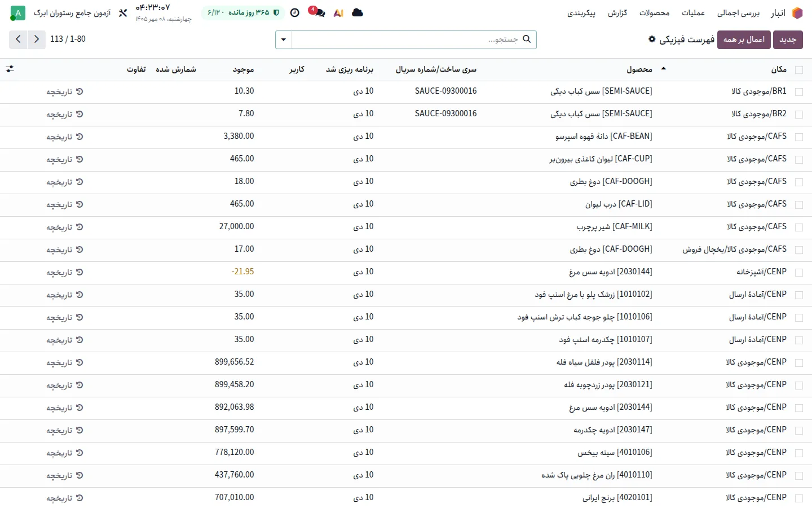
Task: Open the company switcher آزمون جامع رستوران ابرک
Action: pos(72,13)
